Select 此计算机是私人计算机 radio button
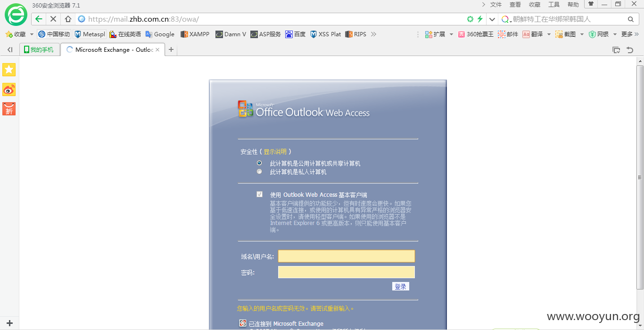This screenshot has width=644, height=330. click(x=259, y=171)
